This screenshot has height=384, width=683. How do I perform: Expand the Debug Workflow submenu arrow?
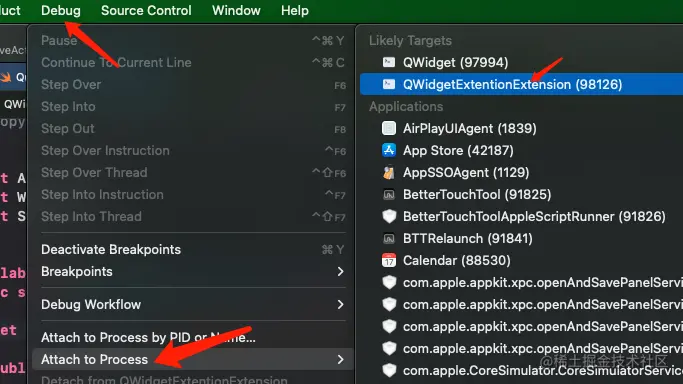point(341,304)
